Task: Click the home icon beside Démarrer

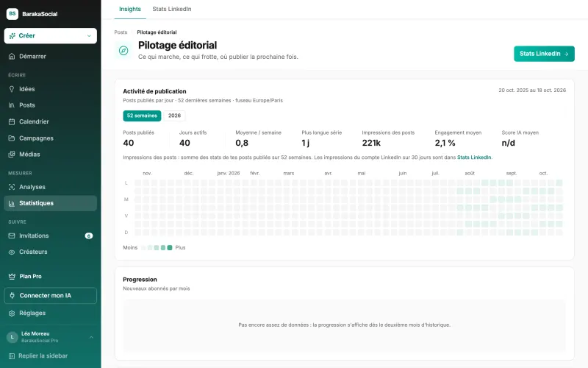Action: click(12, 57)
